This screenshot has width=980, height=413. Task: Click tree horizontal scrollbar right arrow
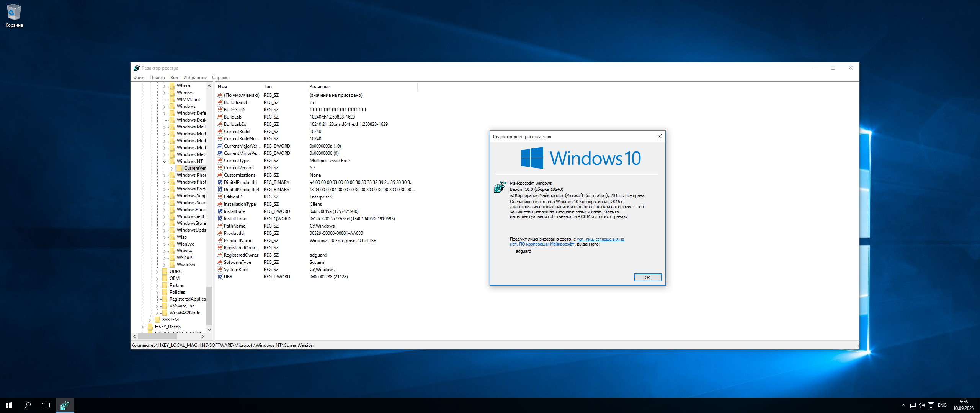(203, 336)
